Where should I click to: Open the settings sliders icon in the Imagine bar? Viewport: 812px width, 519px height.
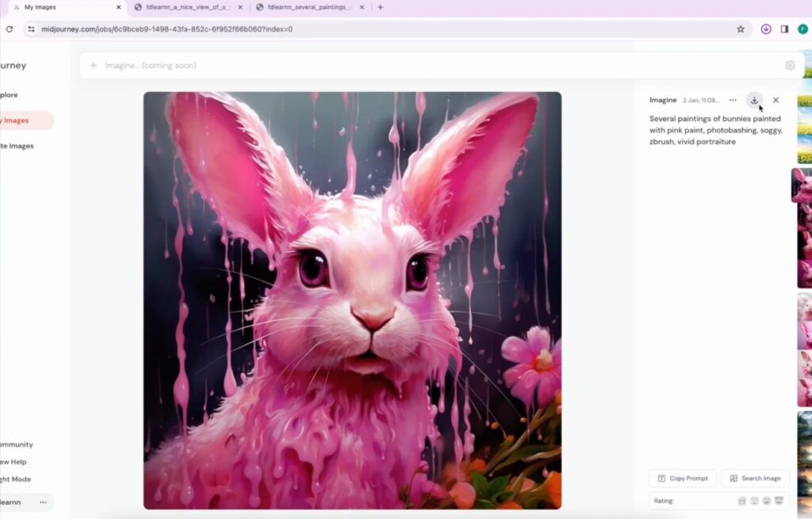point(790,65)
